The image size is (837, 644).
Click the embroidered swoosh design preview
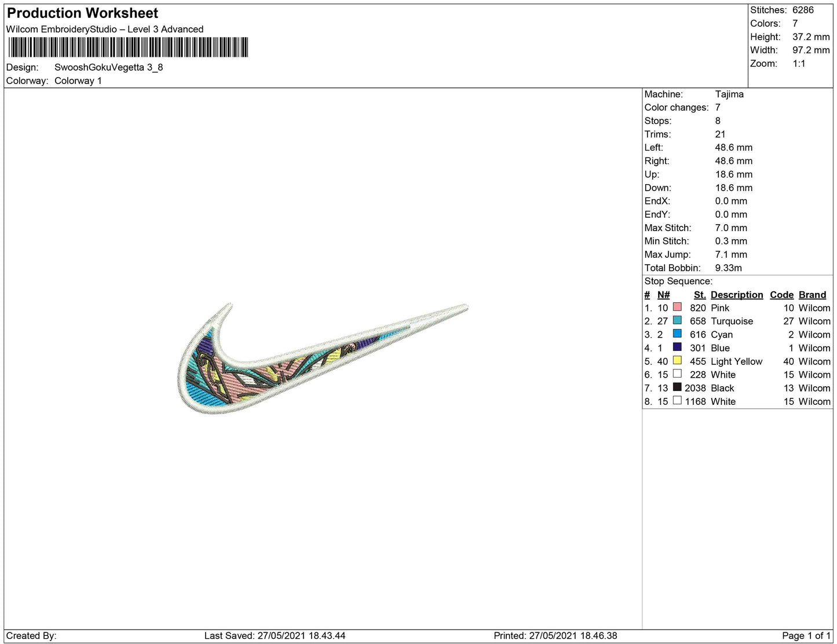(x=322, y=358)
